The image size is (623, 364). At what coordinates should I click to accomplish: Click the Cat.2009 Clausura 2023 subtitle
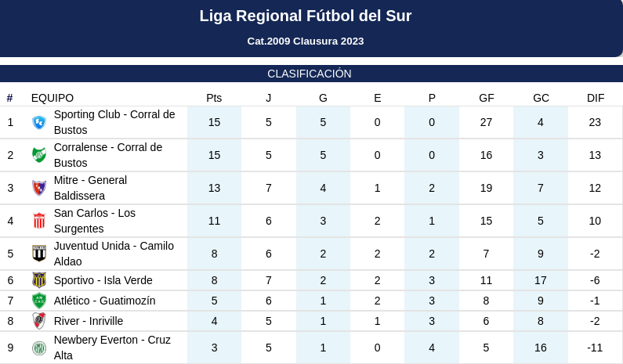[x=306, y=41]
